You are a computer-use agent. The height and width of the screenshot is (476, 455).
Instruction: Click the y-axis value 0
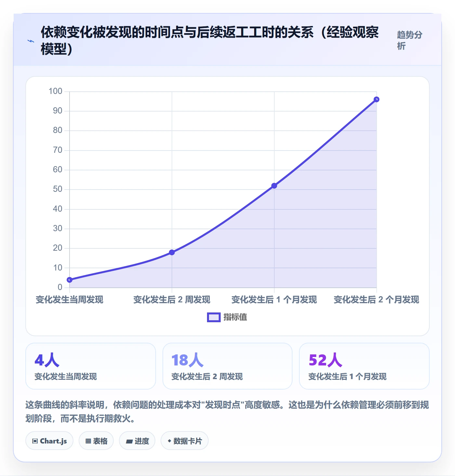(x=60, y=287)
